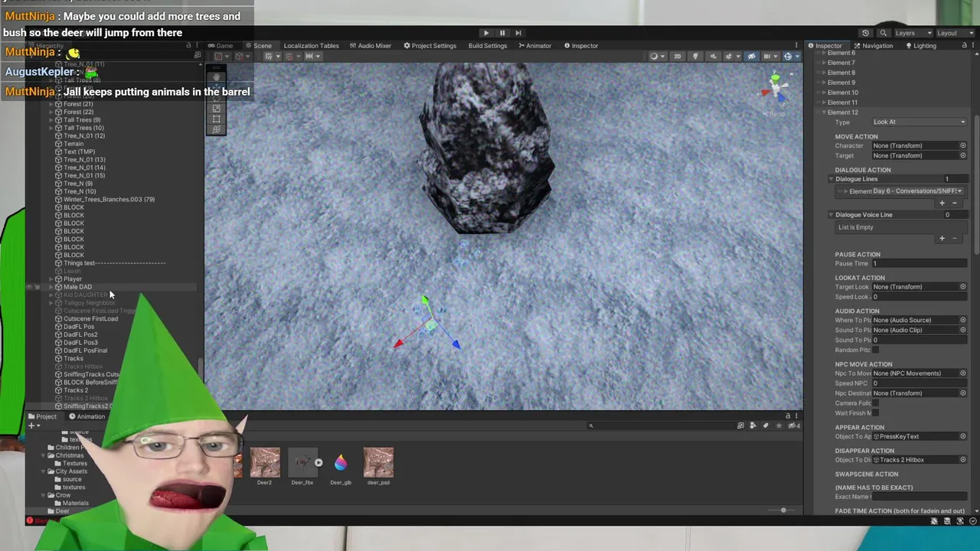Adjust the project icon size slider
Image resolution: width=980 pixels, height=551 pixels.
click(x=782, y=510)
